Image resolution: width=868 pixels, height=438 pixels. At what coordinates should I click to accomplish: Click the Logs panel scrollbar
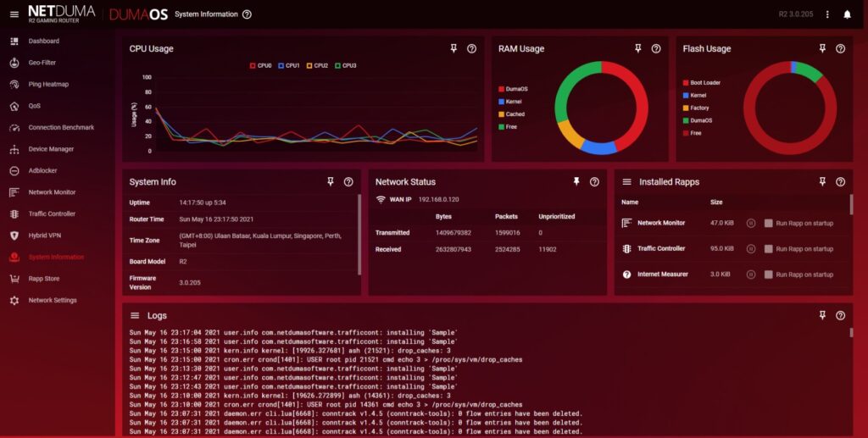pyautogui.click(x=851, y=332)
